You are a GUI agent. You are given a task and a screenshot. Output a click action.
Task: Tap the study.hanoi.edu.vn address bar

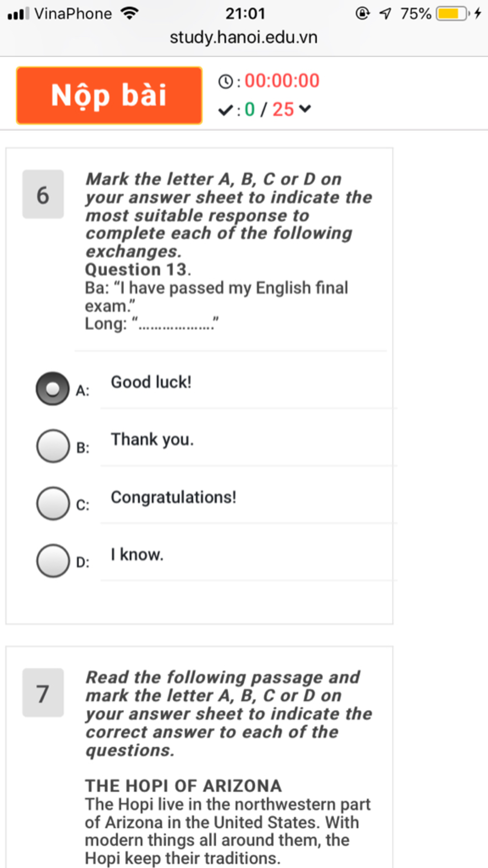pyautogui.click(x=244, y=37)
